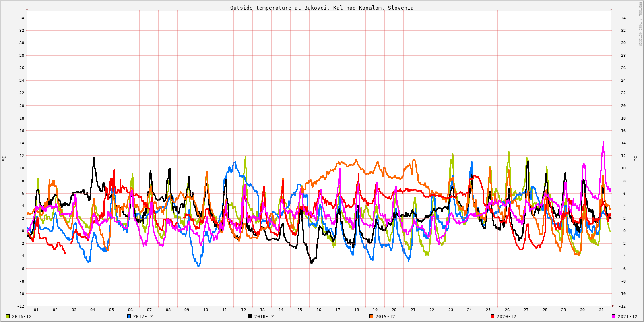
Task: Click day 31 on the x-axis
Action: coord(601,310)
